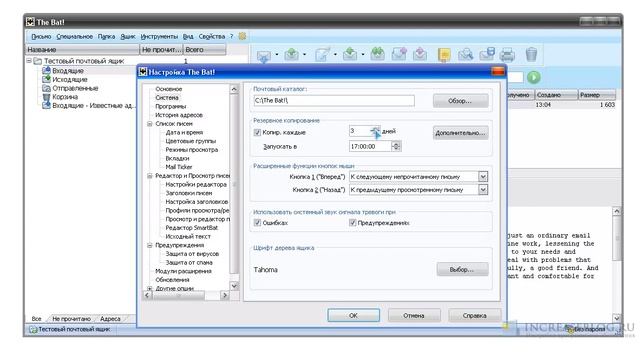This screenshot has width=640, height=360.
Task: Select Программы in the settings tree
Action: click(171, 106)
